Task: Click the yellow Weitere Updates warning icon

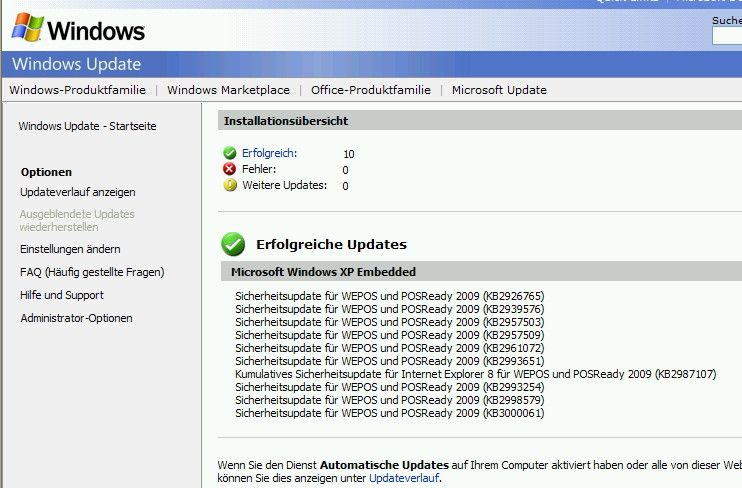Action: pyautogui.click(x=230, y=185)
